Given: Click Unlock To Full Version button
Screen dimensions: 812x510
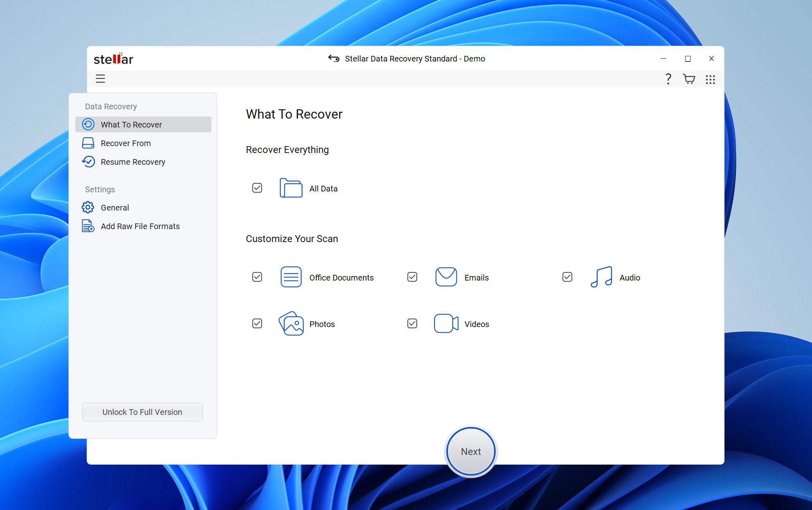Looking at the screenshot, I should pos(142,412).
